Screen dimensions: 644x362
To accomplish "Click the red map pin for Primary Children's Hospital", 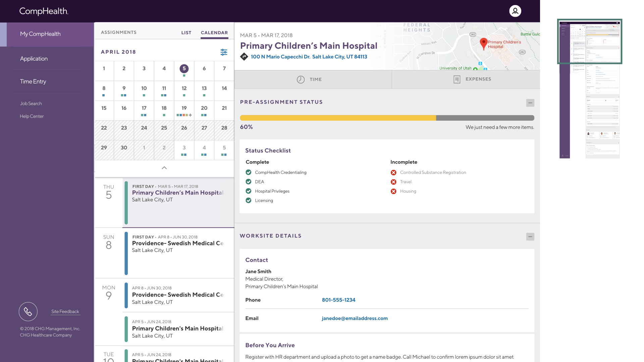I will [x=483, y=44].
